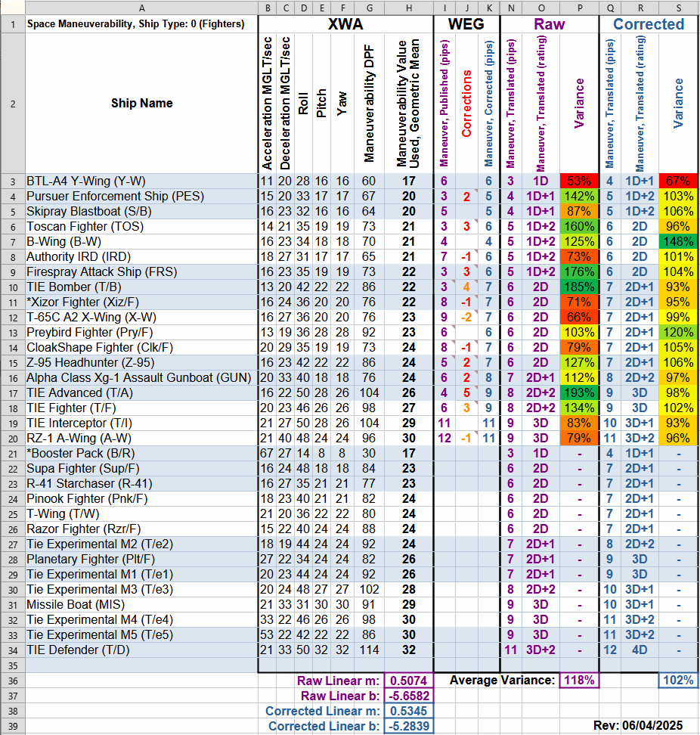
Task: Select cell 'Alpha Class Xg-1 Assault Gunboat (GUN)'
Action: point(141,378)
